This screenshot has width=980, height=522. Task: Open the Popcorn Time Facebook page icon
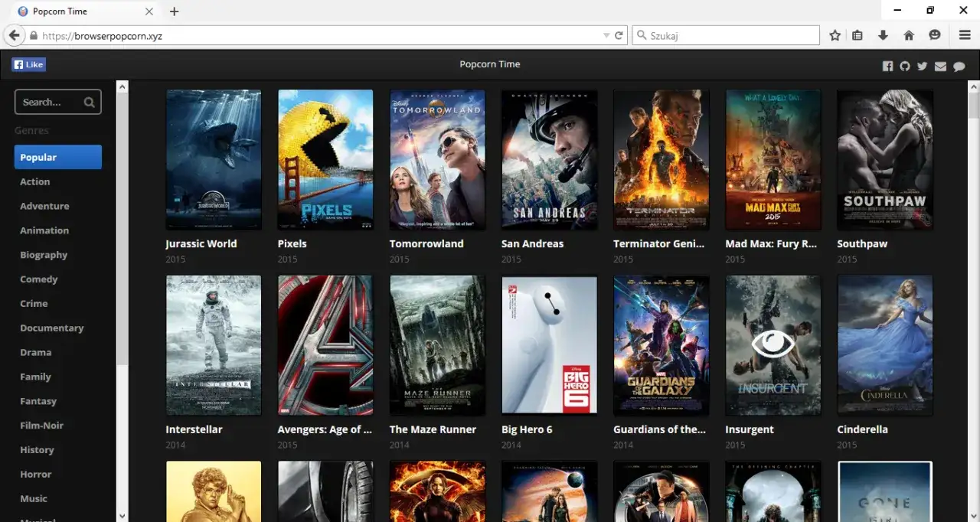tap(887, 67)
